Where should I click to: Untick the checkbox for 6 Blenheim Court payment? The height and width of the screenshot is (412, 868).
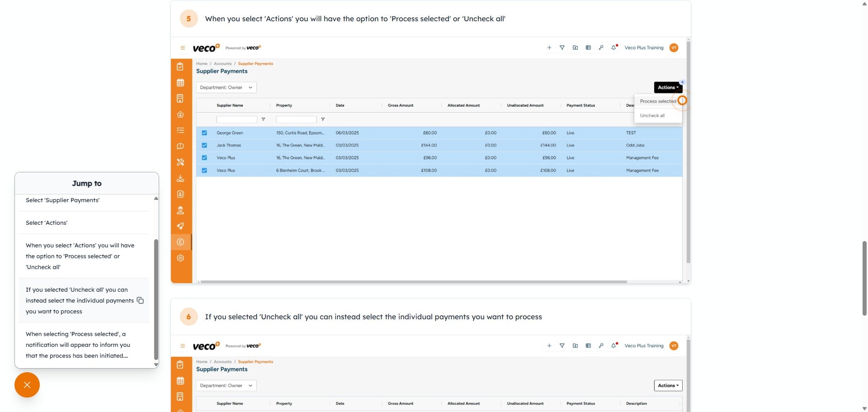(x=204, y=170)
